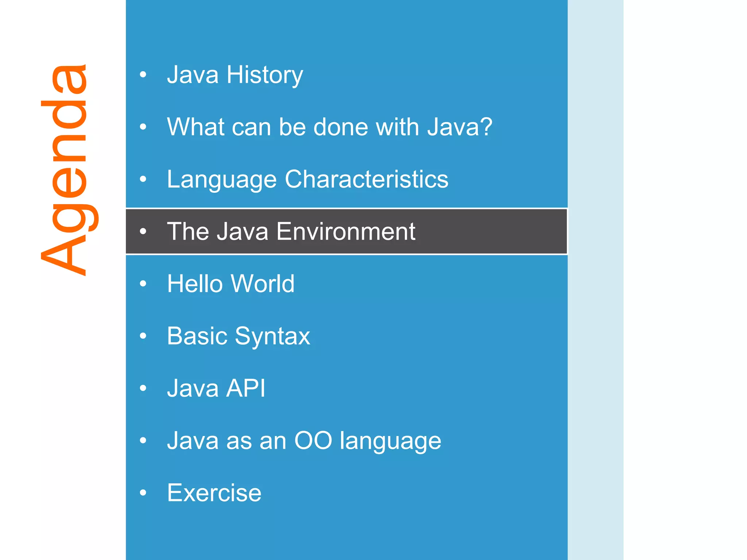Click the 'Basic Syntax' entry

point(239,336)
